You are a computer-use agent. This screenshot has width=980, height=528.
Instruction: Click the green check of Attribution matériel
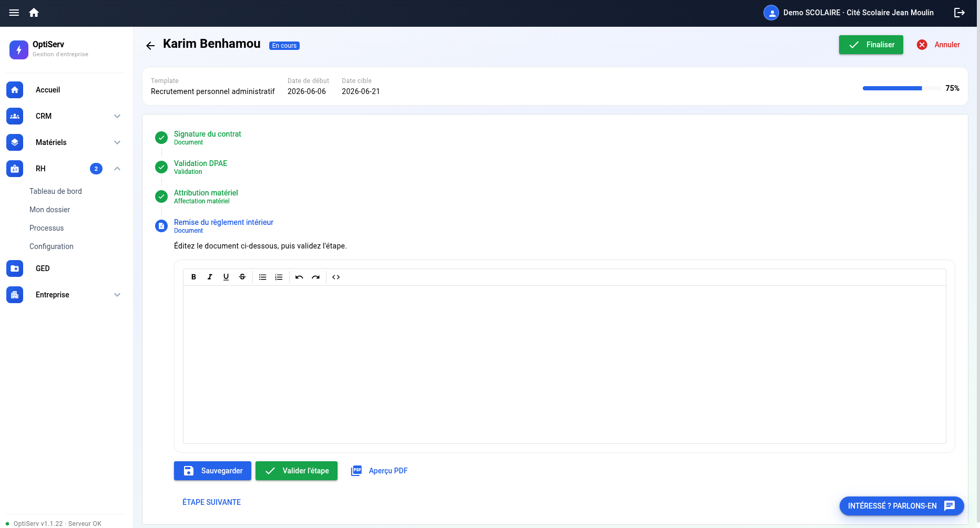(161, 196)
